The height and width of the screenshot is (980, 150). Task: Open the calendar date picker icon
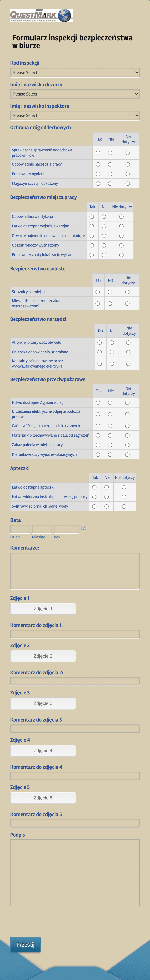click(84, 528)
